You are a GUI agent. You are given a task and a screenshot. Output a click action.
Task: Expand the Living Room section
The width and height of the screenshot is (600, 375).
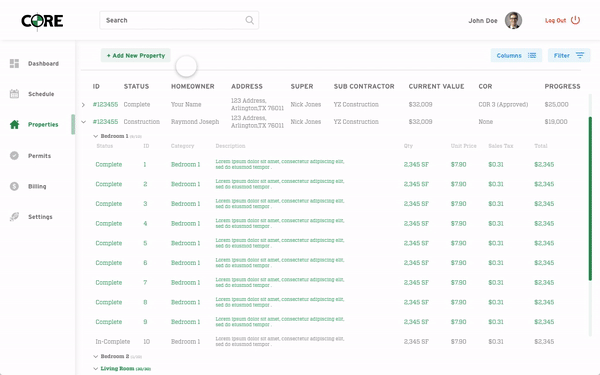[96, 368]
